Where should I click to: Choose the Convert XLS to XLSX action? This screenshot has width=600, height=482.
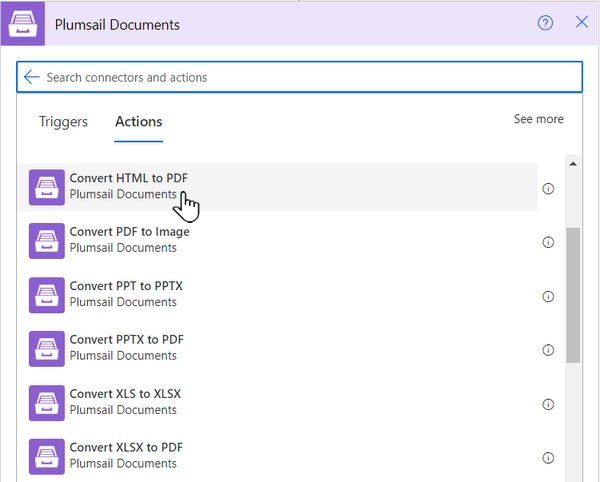point(278,403)
